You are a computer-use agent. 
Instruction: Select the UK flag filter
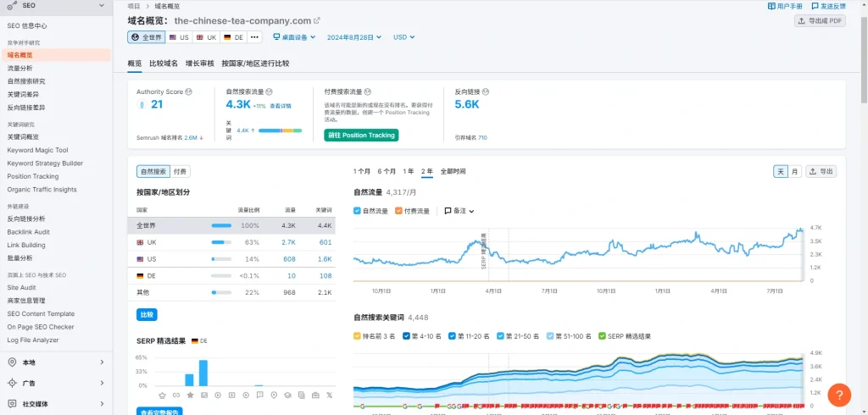pos(207,37)
